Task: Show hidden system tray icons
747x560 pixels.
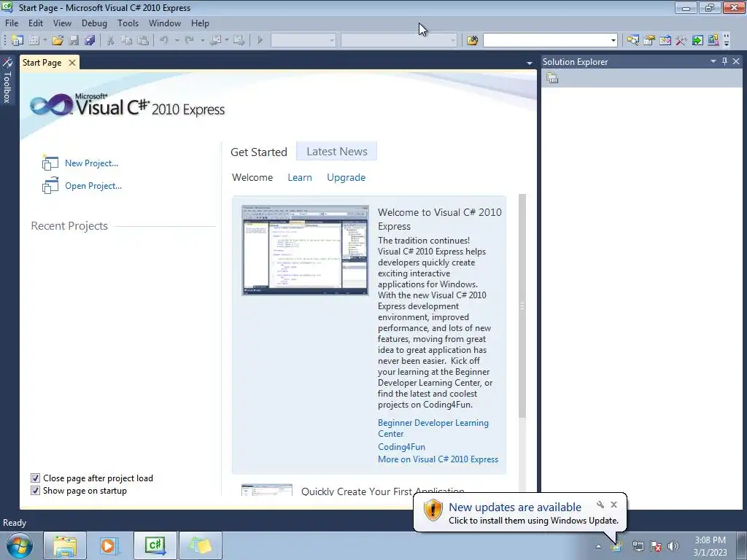Action: [598, 547]
